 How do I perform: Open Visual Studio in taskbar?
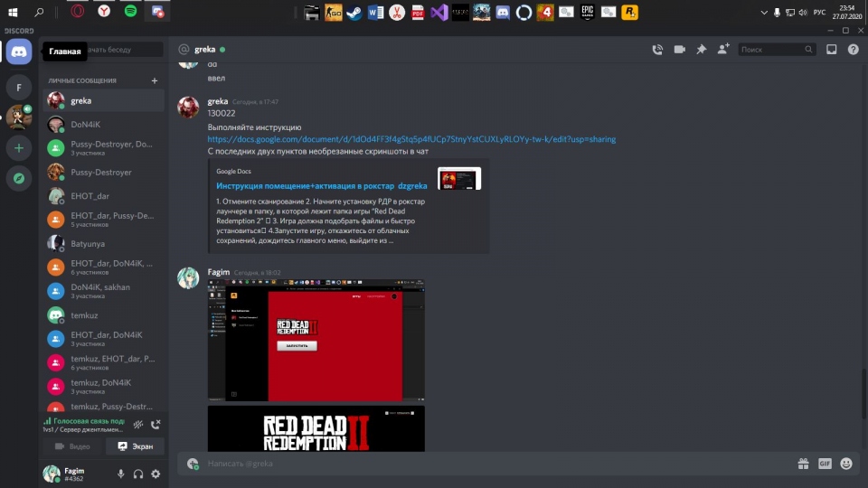(x=439, y=12)
